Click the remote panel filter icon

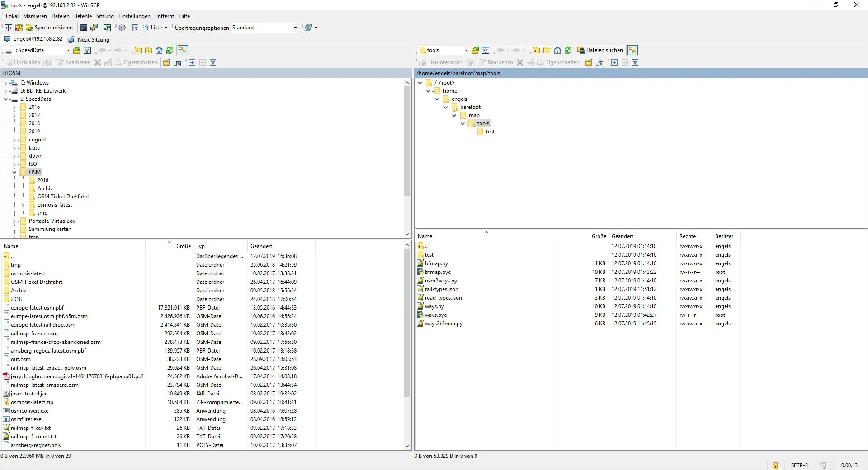pyautogui.click(x=486, y=50)
